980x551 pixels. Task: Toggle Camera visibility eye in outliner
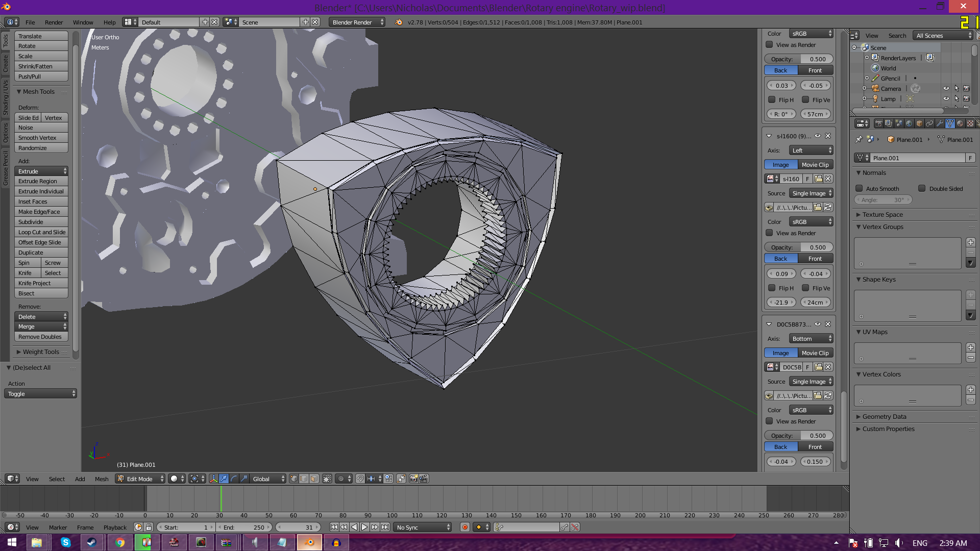pos(946,88)
